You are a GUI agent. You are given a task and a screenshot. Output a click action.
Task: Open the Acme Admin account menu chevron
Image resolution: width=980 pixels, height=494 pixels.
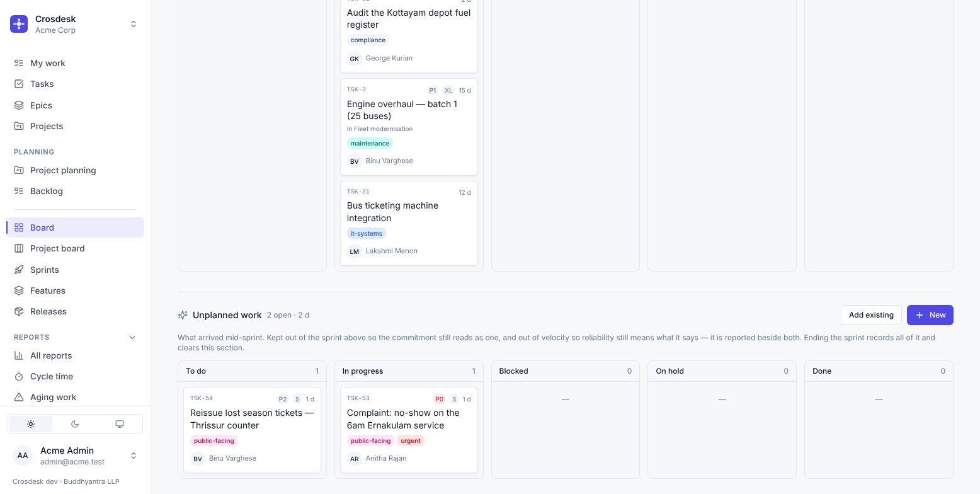tap(134, 456)
